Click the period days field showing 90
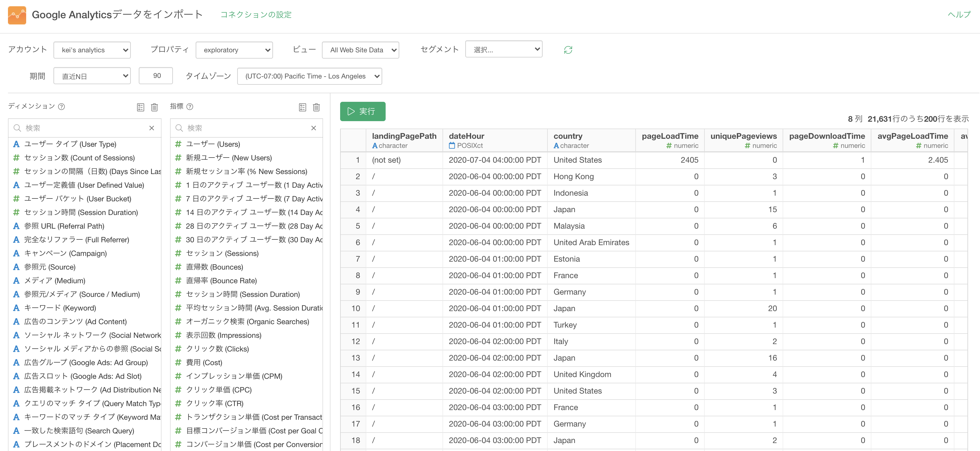The height and width of the screenshot is (451, 980). pyautogui.click(x=156, y=76)
